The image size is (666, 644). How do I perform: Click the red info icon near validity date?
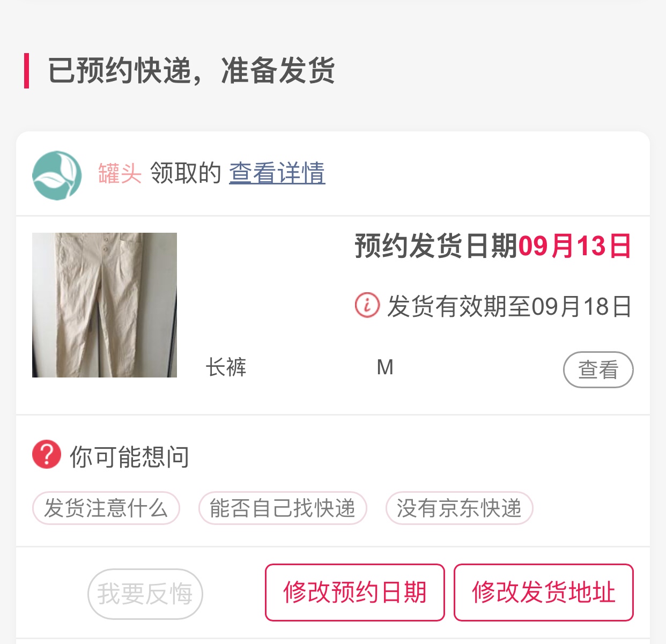coord(367,306)
